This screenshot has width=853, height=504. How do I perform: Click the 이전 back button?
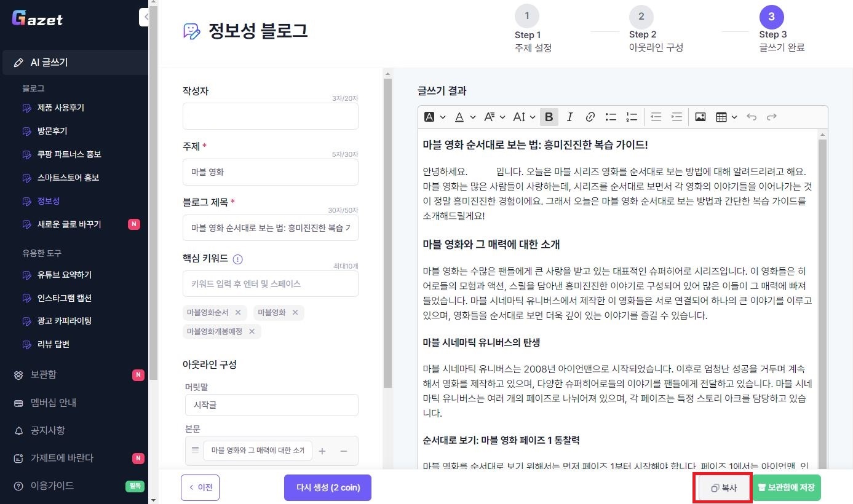click(200, 487)
